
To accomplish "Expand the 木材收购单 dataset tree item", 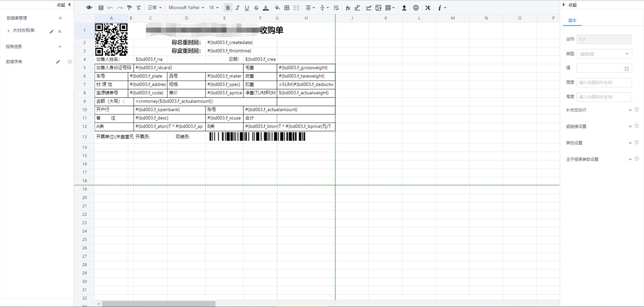I will click(x=8, y=31).
